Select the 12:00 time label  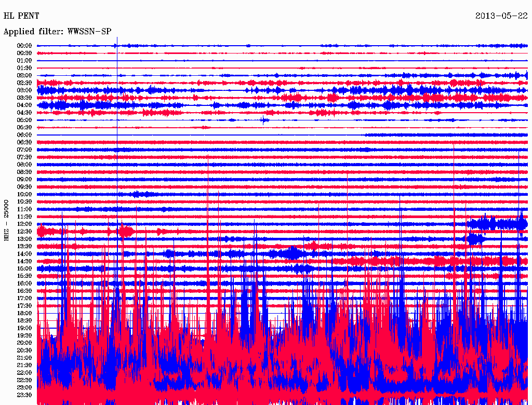pyautogui.click(x=24, y=224)
